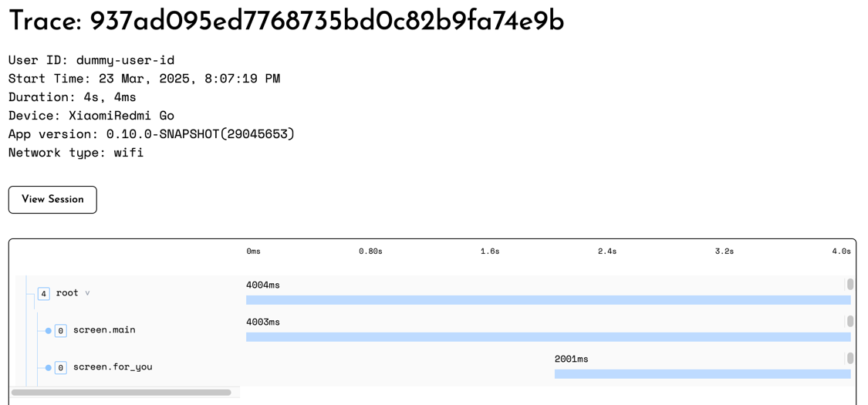This screenshot has height=405, width=868.
Task: Click the root span child count badge
Action: [44, 294]
